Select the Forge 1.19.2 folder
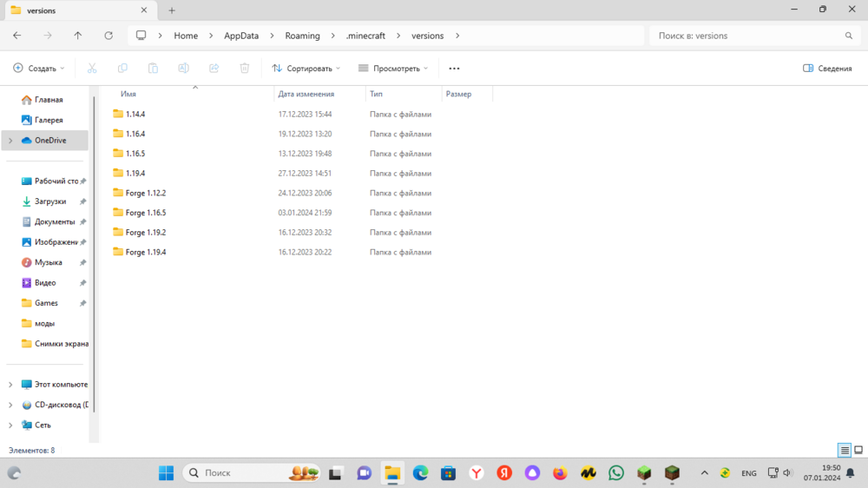Viewport: 868px width, 488px height. coord(146,233)
